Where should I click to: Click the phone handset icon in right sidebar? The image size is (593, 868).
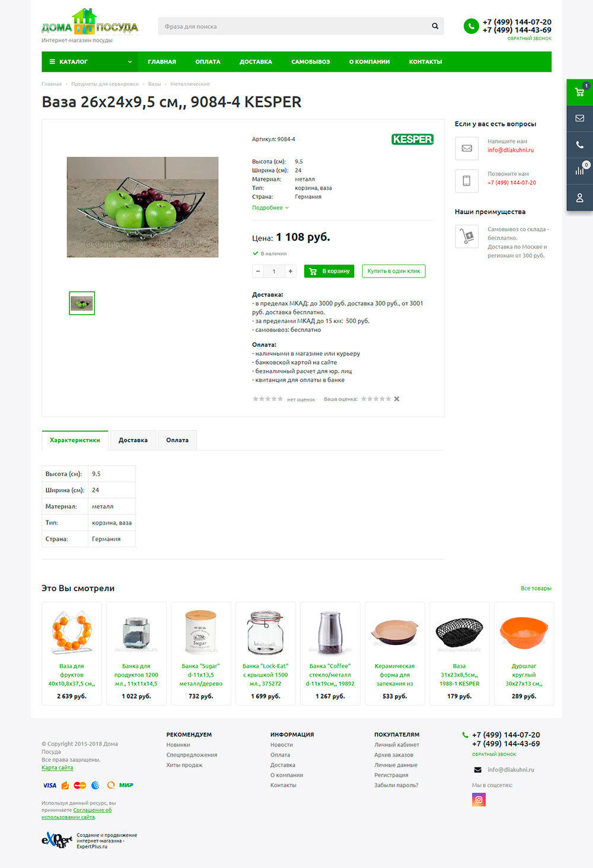pyautogui.click(x=580, y=145)
